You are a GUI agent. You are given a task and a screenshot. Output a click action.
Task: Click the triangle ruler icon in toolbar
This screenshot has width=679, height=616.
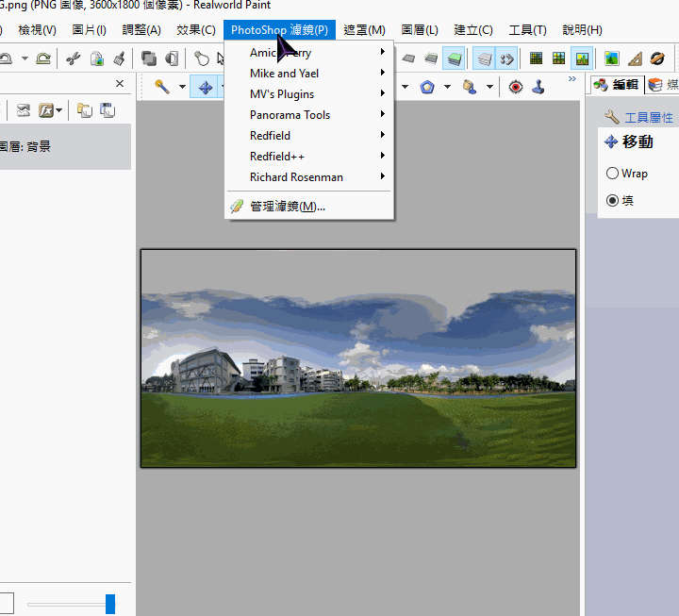pos(635,58)
